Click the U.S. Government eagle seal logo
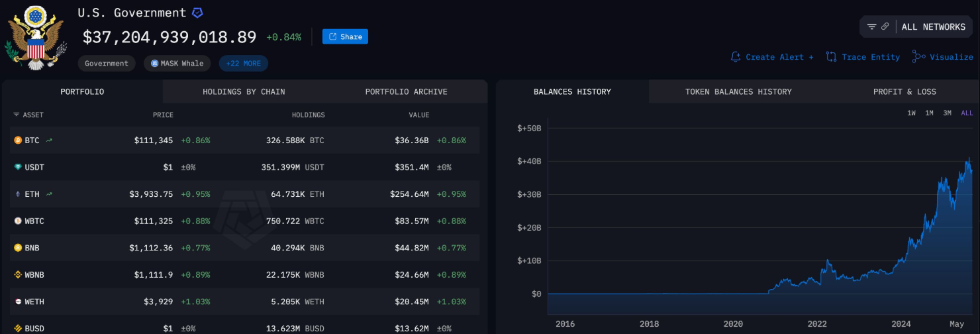Viewport: 980px width, 334px height. pyautogui.click(x=34, y=38)
